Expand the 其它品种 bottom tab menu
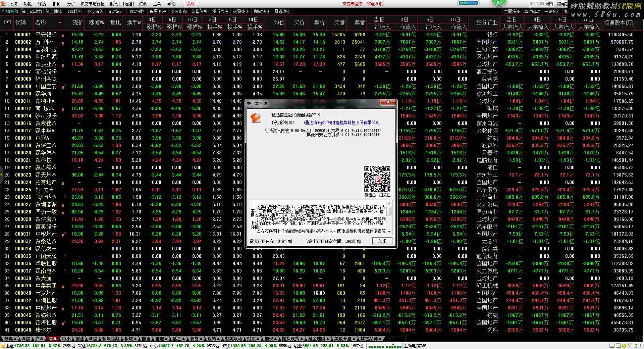The height and width of the screenshot is (349, 644). 371,339
